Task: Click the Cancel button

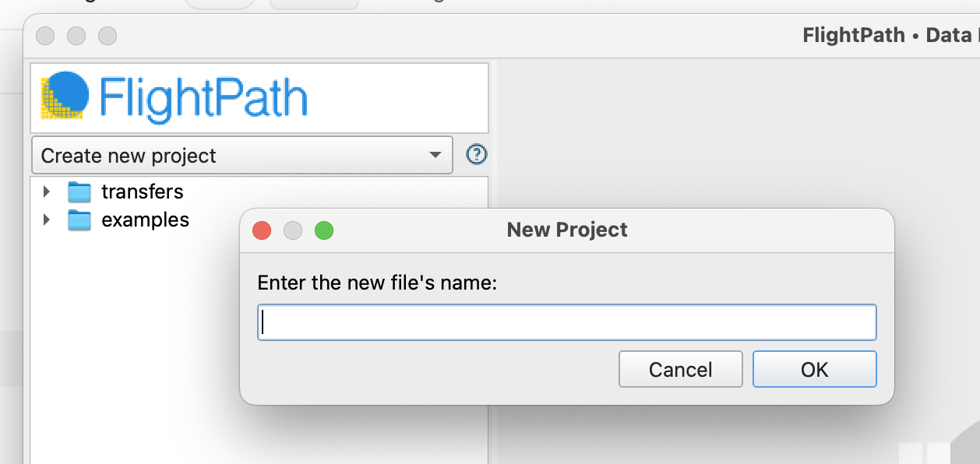Action: [681, 369]
